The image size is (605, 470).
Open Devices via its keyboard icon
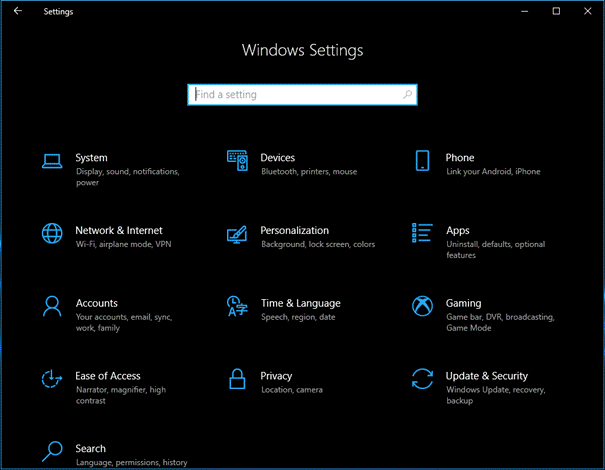point(237,160)
